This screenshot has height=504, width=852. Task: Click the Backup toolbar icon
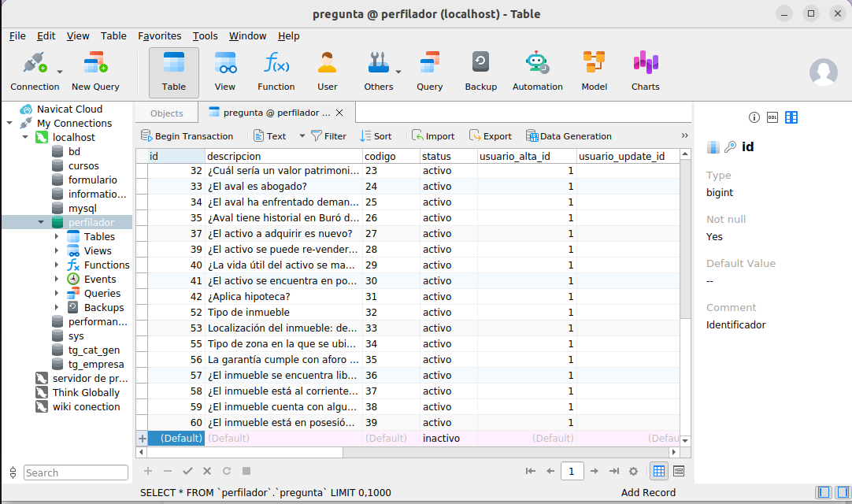click(x=480, y=72)
